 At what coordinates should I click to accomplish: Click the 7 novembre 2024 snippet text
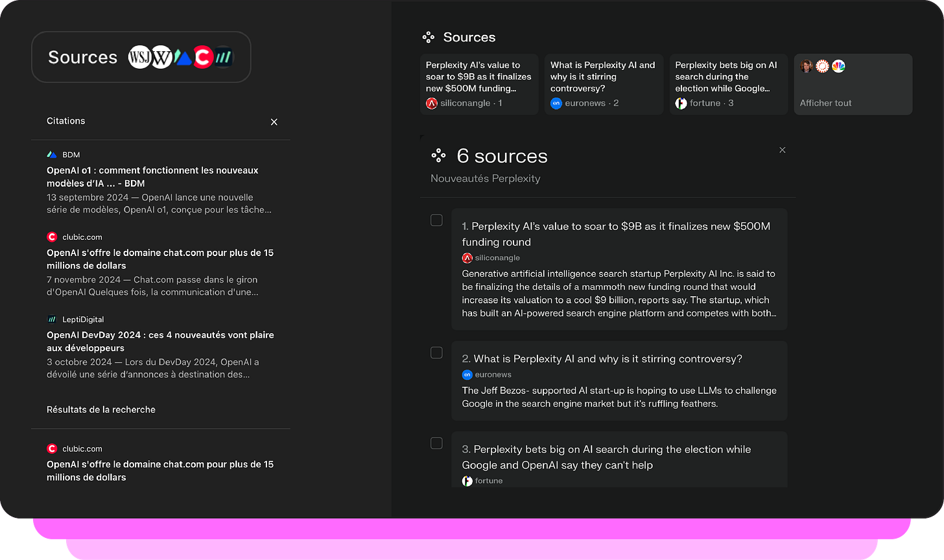pos(152,286)
